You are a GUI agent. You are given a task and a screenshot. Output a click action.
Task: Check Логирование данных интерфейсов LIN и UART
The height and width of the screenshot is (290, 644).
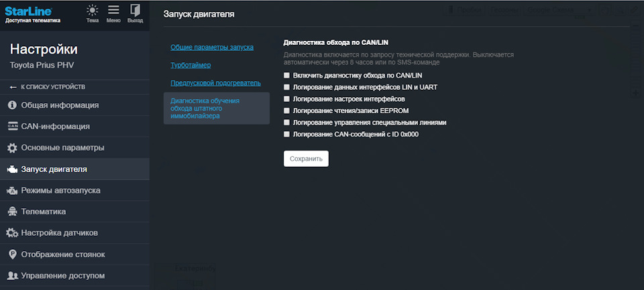coord(286,87)
